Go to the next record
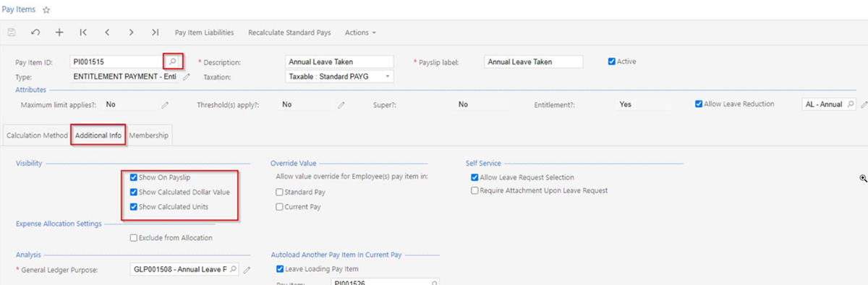868x285 pixels. pyautogui.click(x=131, y=33)
